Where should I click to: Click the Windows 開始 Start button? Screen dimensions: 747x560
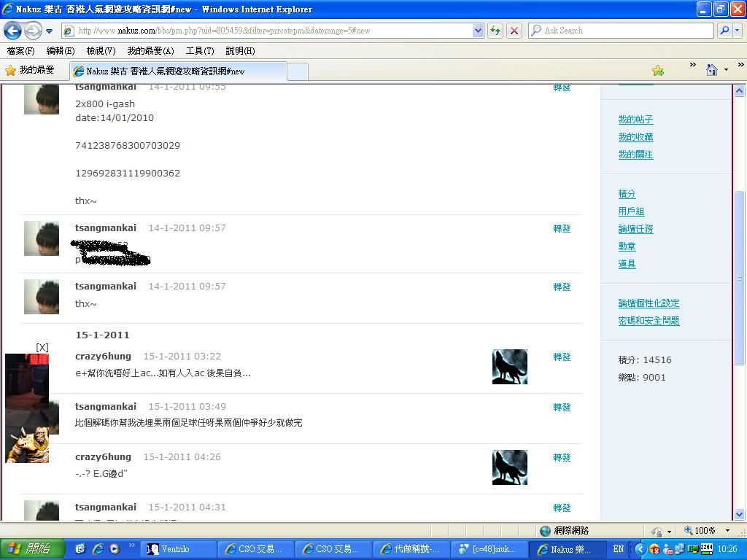tap(32, 549)
